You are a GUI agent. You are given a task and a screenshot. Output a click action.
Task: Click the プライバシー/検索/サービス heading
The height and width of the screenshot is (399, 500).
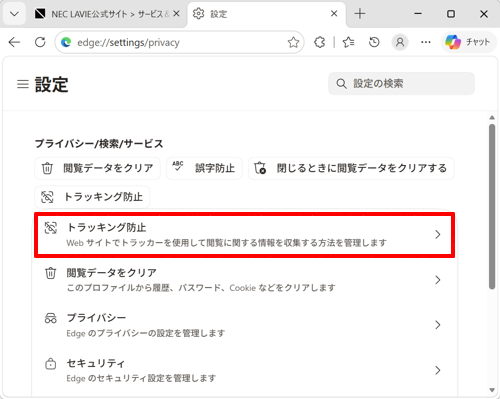[99, 144]
